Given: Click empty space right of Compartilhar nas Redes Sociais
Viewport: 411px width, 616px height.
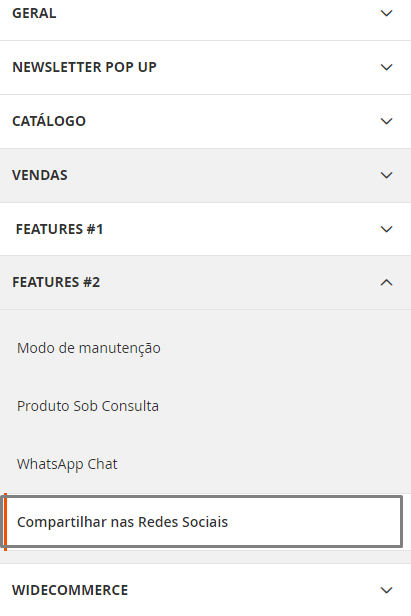Looking at the screenshot, I should 314,522.
